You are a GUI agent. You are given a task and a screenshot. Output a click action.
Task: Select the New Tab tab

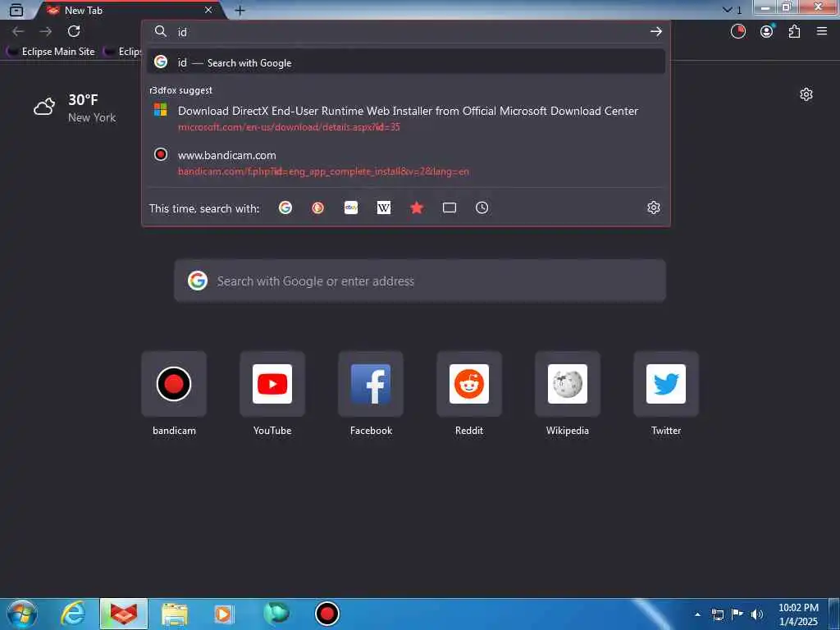pyautogui.click(x=129, y=10)
